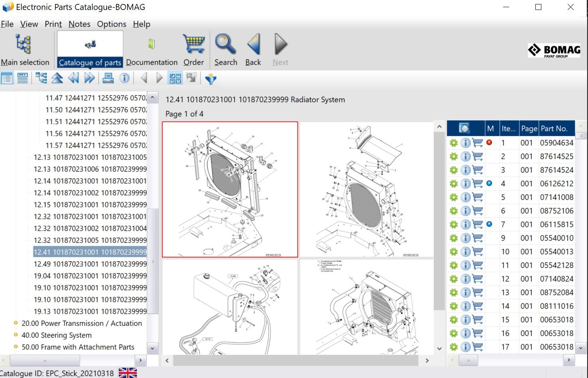Expand the 40.00 Steering System node
Image resolution: width=588 pixels, height=378 pixels.
click(x=16, y=335)
